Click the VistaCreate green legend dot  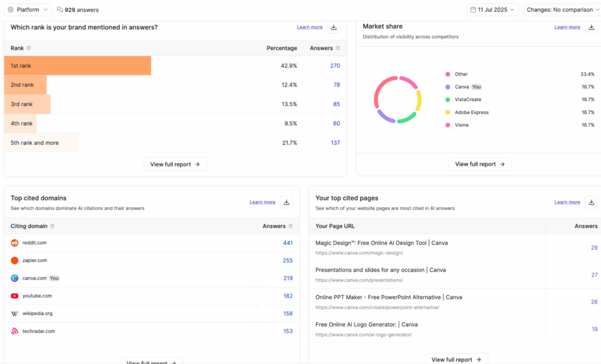click(x=448, y=100)
